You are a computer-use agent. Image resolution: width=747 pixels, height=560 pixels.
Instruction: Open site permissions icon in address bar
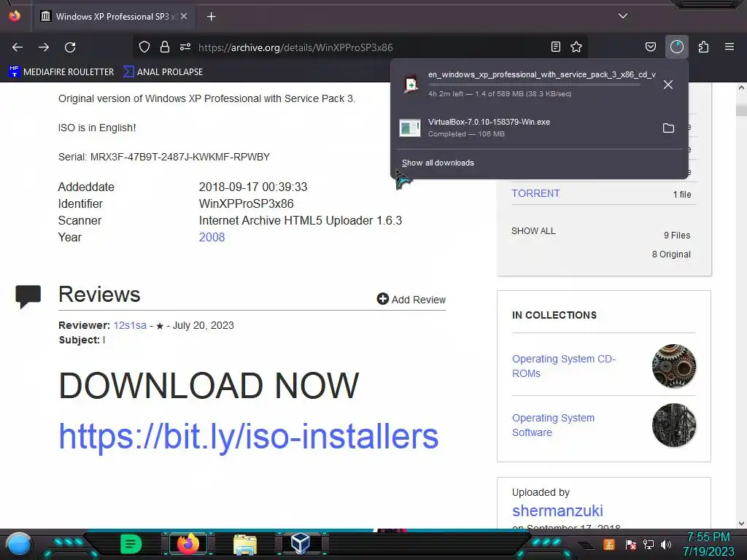[185, 47]
